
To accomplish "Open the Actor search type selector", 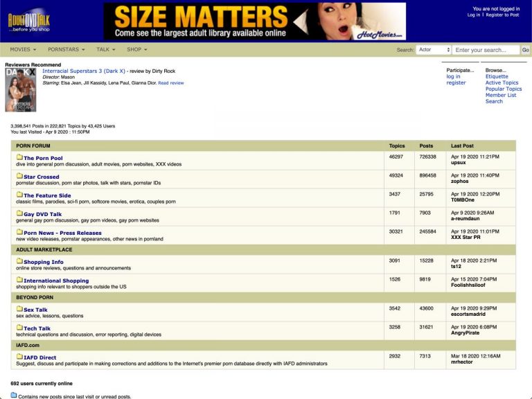I will (433, 50).
